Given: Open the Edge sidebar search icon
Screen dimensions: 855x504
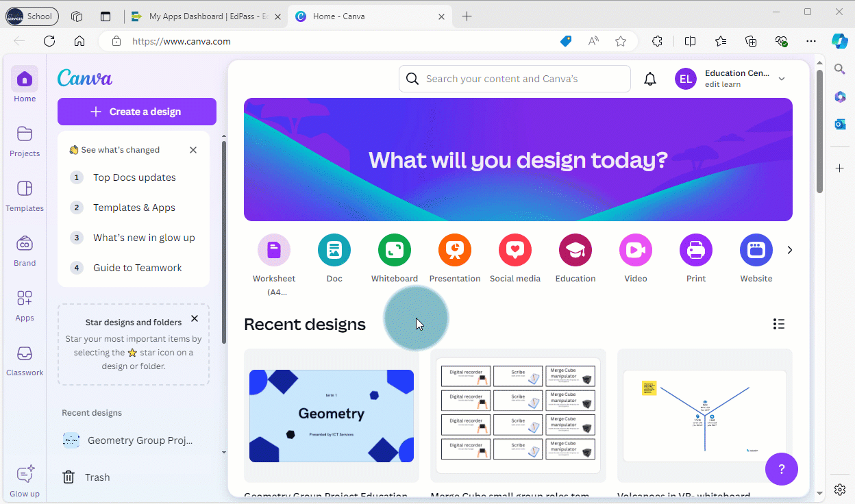Looking at the screenshot, I should coord(840,68).
